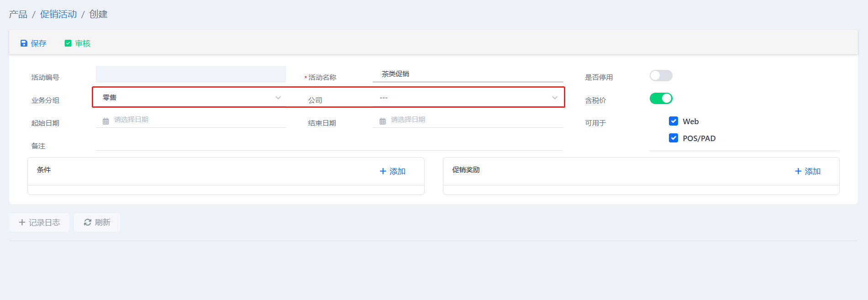Click the 审核 button
The image size is (868, 300).
point(78,43)
